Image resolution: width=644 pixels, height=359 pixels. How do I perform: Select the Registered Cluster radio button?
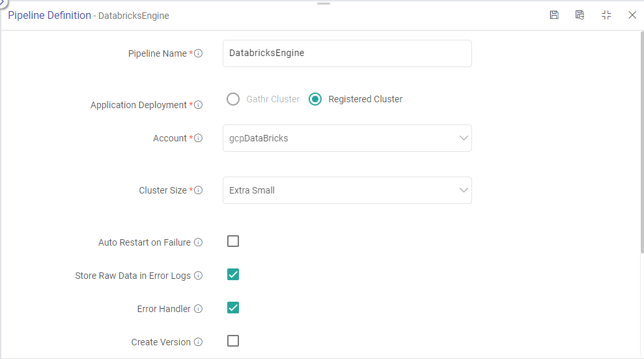pyautogui.click(x=315, y=99)
